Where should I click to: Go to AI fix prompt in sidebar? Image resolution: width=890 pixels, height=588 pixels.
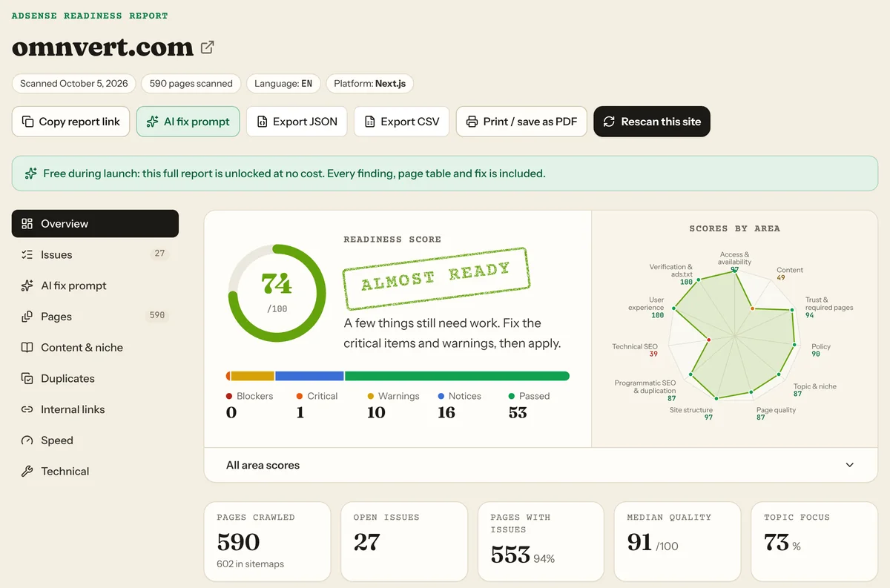click(x=95, y=285)
